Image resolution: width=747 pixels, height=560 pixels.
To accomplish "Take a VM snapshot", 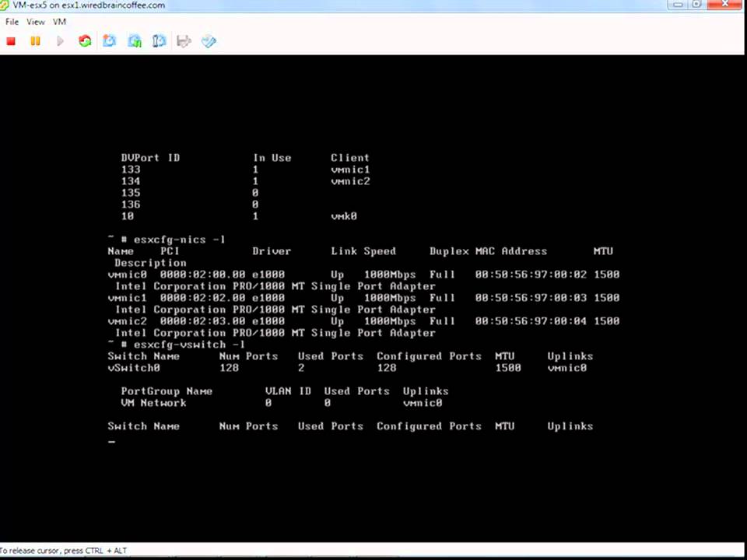I will (x=110, y=41).
